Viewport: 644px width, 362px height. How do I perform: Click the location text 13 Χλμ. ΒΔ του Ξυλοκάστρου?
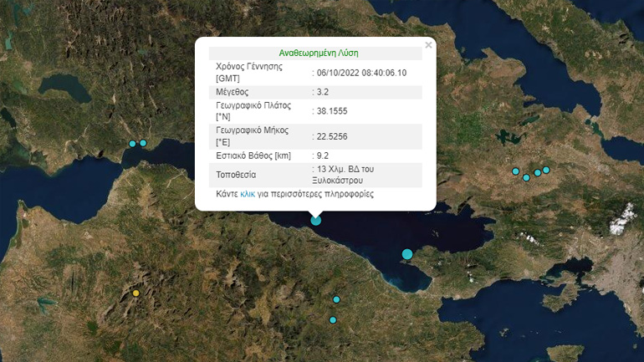point(343,175)
